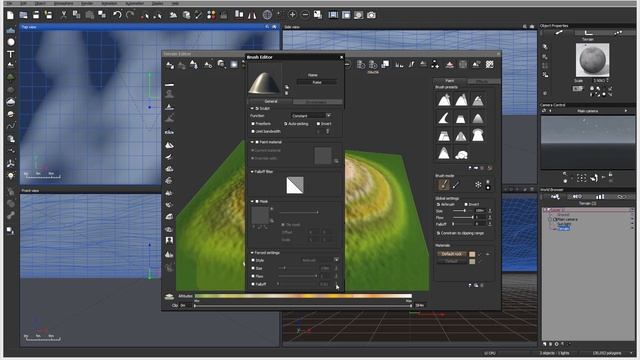
Task: Collapse the Sculpt section arrow
Action: coord(252,109)
